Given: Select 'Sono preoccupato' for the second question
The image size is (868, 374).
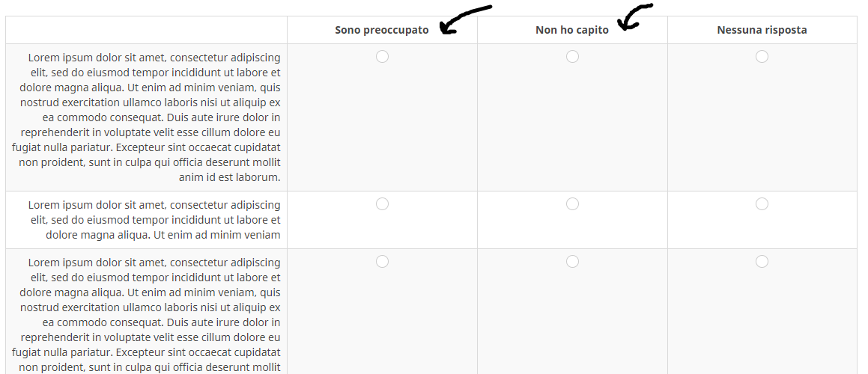Looking at the screenshot, I should (x=382, y=204).
